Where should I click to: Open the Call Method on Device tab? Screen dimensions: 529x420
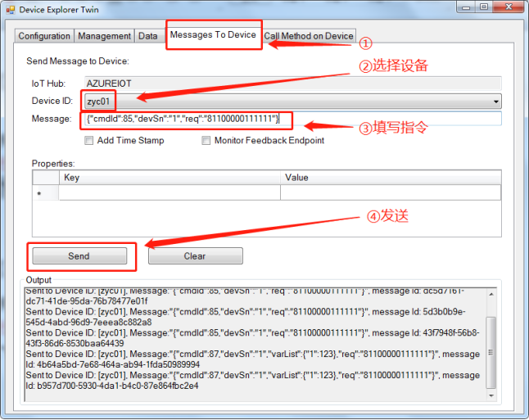[x=309, y=36]
